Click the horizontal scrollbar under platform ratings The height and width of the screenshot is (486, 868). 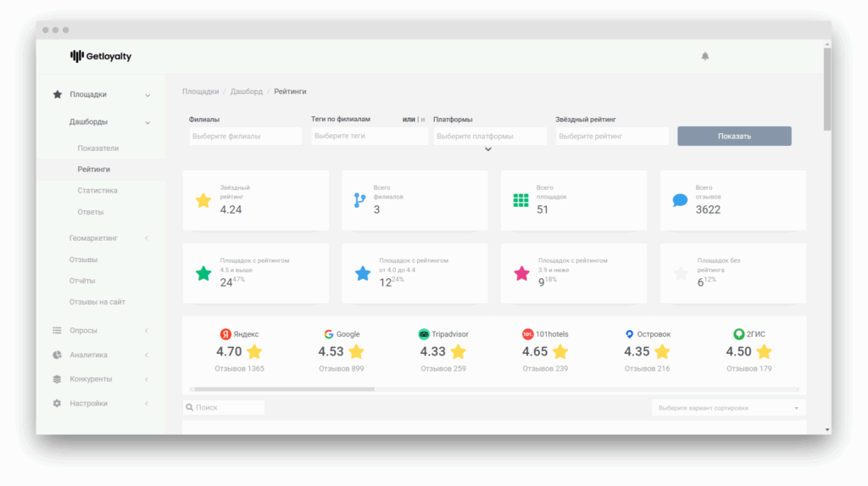pyautogui.click(x=284, y=389)
